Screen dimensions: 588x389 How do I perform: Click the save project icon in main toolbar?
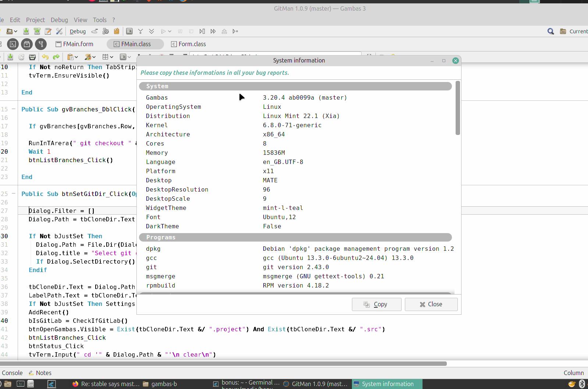tap(26, 31)
